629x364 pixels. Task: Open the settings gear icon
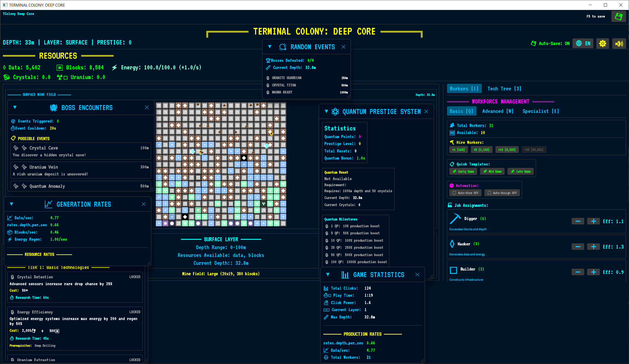tap(603, 43)
